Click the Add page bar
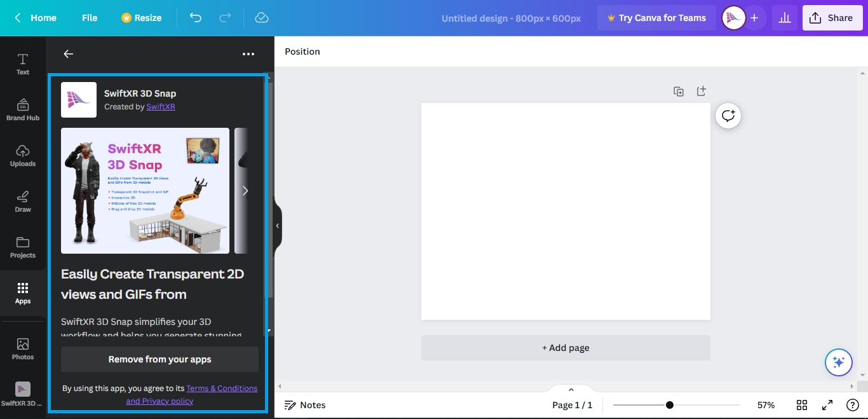 tap(566, 348)
